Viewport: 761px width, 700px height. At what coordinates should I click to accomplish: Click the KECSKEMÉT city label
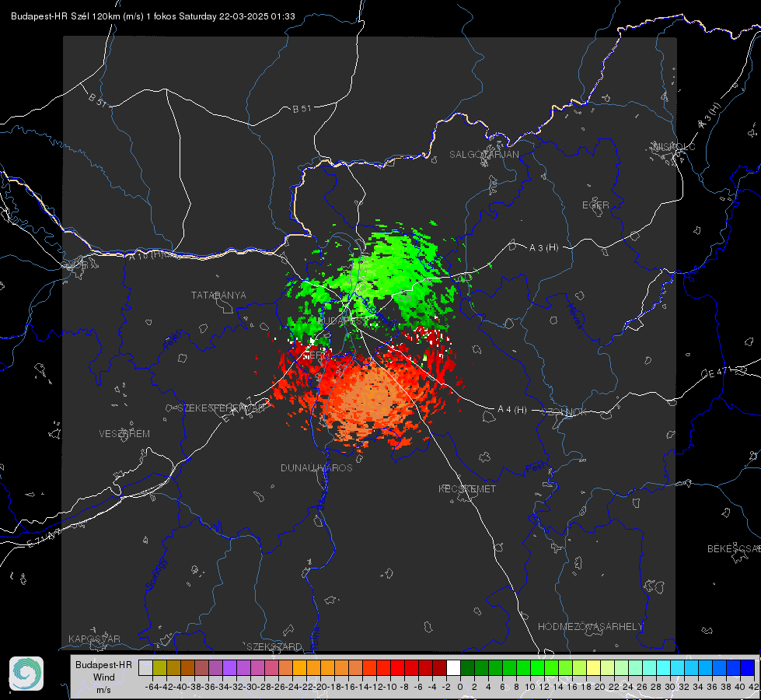click(x=467, y=488)
